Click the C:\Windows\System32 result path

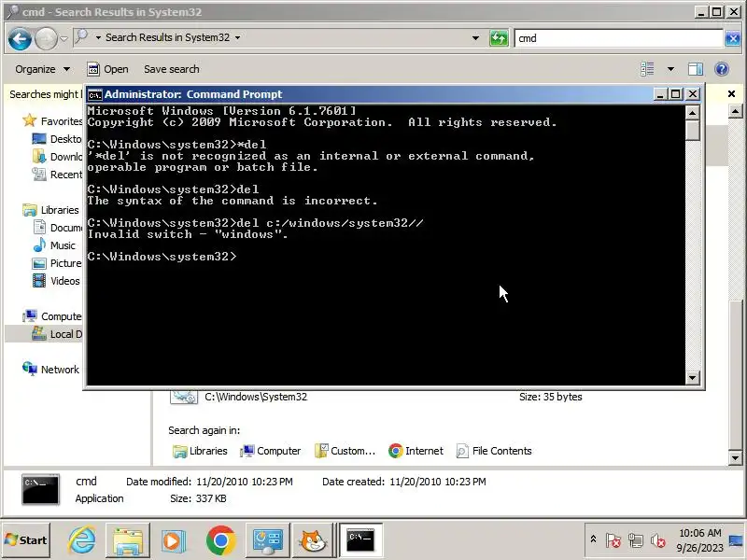(256, 397)
